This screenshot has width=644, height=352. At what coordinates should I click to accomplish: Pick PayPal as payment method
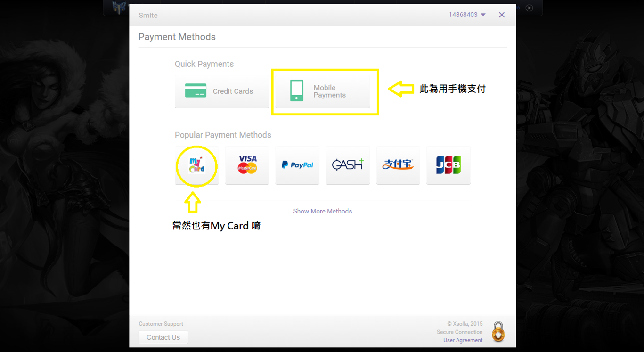[x=297, y=165]
